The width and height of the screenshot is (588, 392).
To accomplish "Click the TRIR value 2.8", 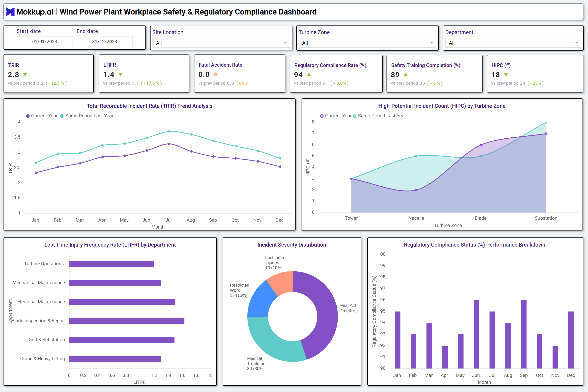I will [14, 75].
